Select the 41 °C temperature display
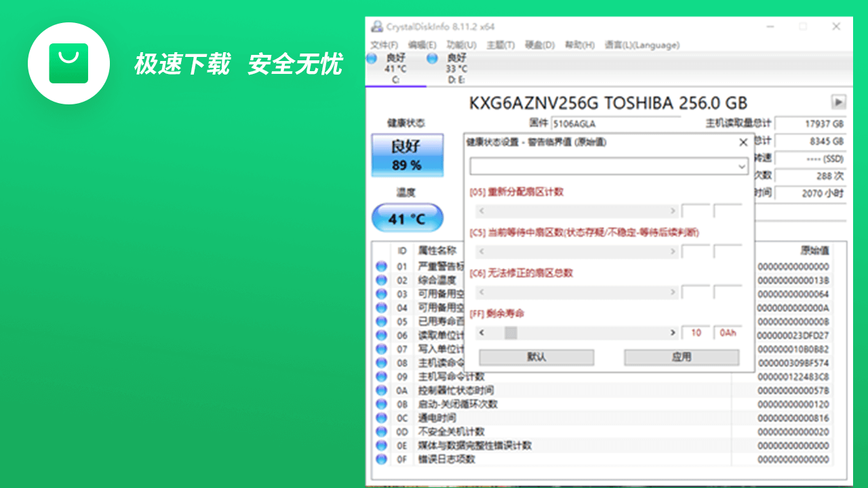 407,218
